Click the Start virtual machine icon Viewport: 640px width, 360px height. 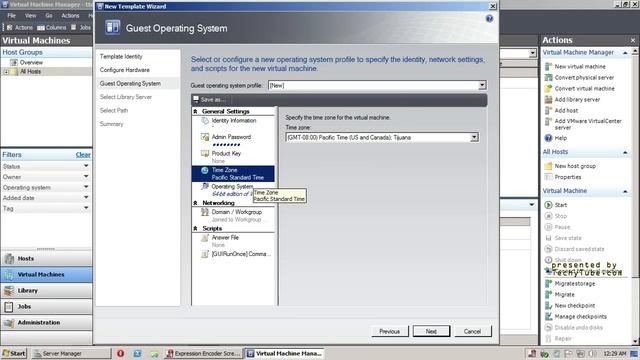549,205
